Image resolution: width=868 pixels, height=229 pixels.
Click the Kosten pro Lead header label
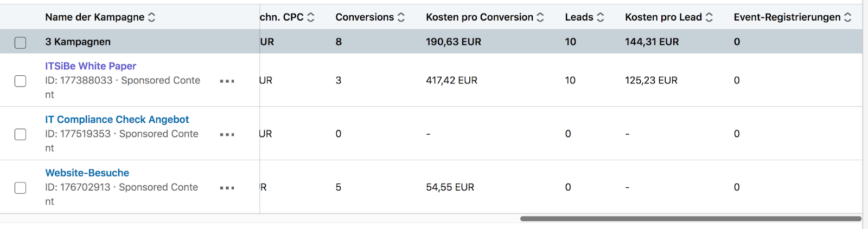(x=663, y=17)
